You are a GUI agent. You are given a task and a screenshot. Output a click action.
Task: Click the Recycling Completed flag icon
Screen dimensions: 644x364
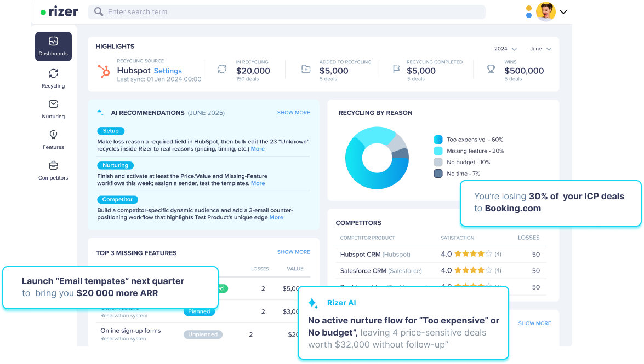click(x=396, y=69)
